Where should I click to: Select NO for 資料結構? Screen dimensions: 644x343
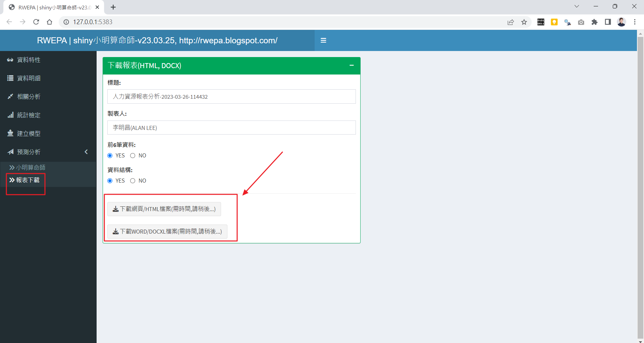133,181
